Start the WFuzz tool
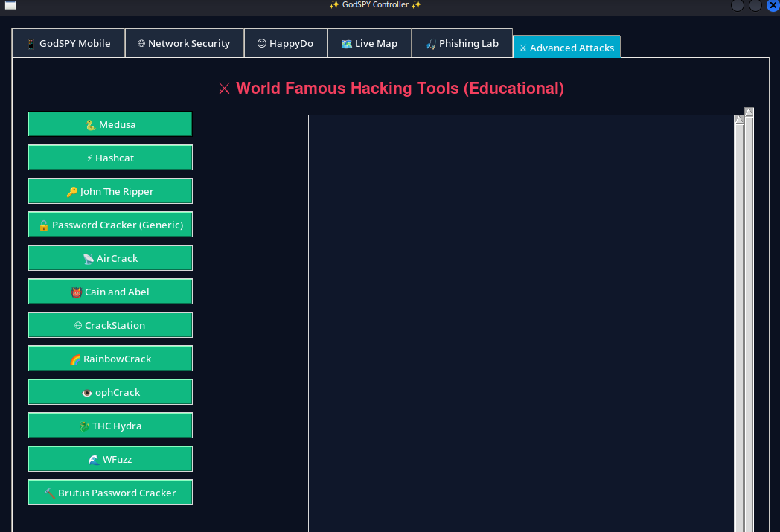Image resolution: width=780 pixels, height=532 pixels. pos(110,459)
